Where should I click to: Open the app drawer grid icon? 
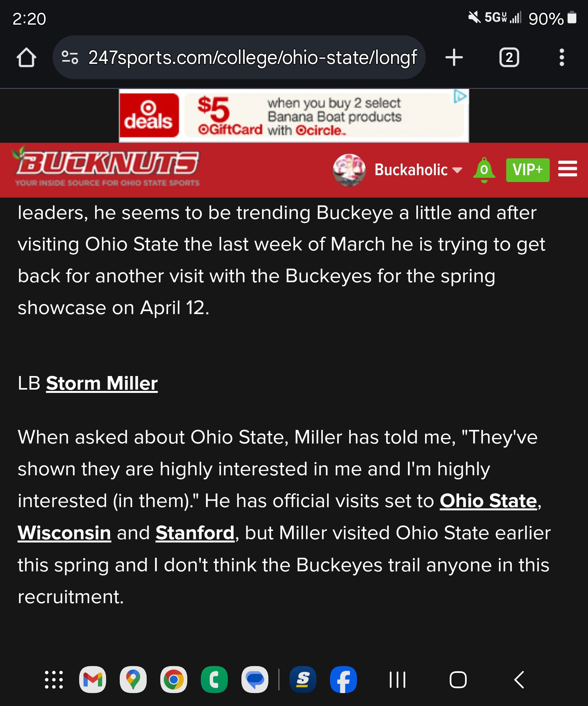(54, 680)
